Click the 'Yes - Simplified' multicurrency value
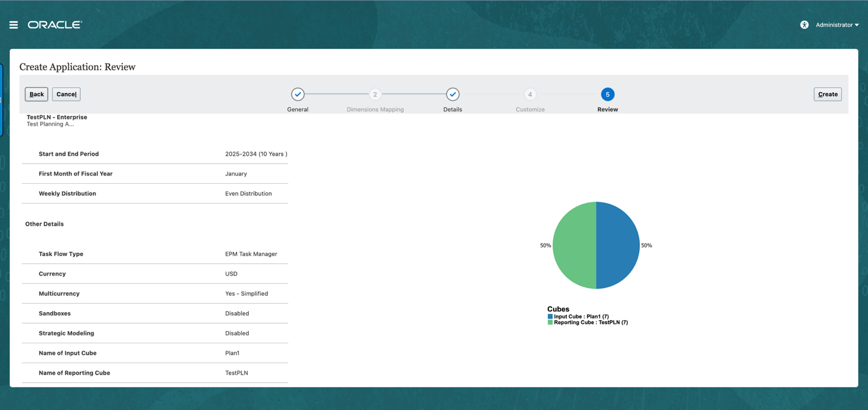Image resolution: width=868 pixels, height=410 pixels. (246, 294)
